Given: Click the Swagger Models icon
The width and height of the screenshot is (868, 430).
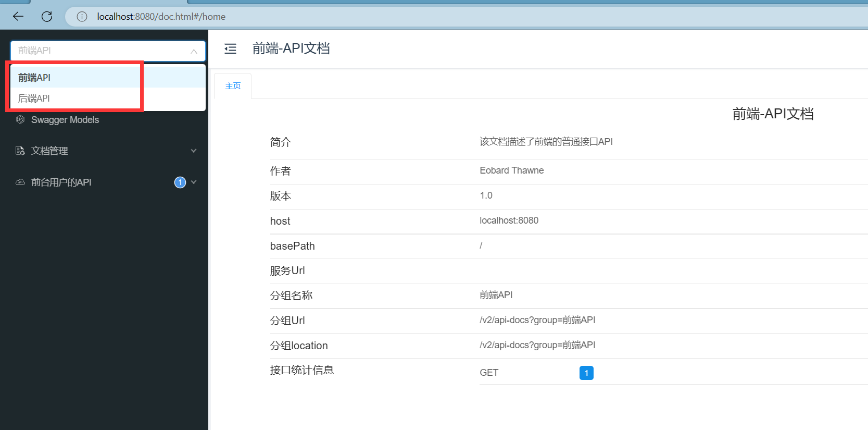Looking at the screenshot, I should pyautogui.click(x=20, y=120).
